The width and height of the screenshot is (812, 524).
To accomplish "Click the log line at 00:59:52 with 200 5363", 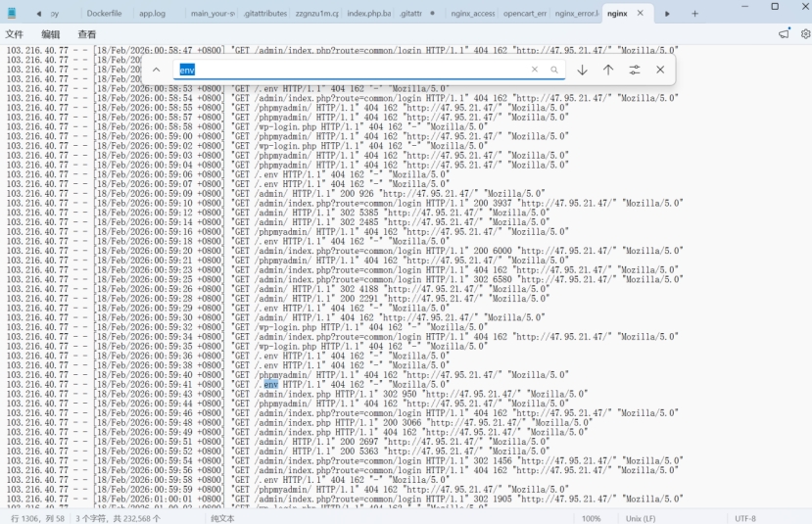I will 277,451.
